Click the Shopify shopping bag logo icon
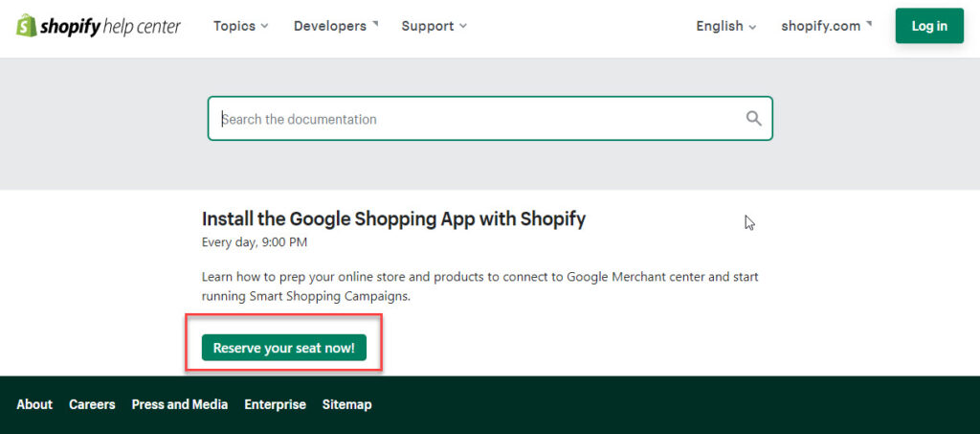The height and width of the screenshot is (434, 980). click(x=26, y=26)
